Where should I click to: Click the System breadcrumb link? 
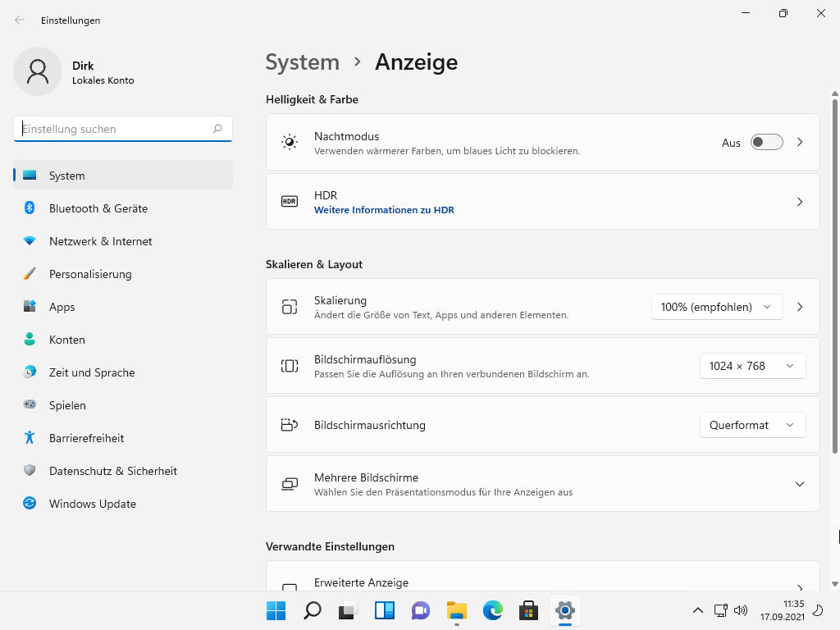pyautogui.click(x=303, y=62)
